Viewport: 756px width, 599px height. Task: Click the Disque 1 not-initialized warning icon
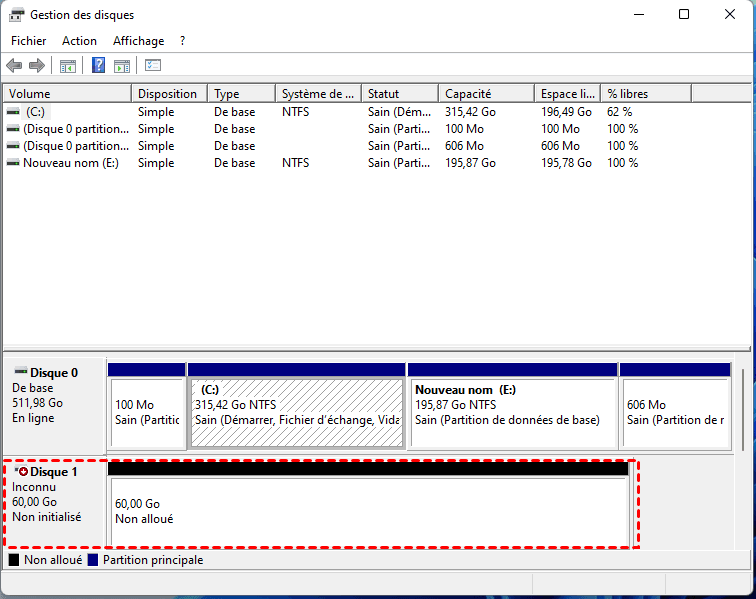[21, 471]
